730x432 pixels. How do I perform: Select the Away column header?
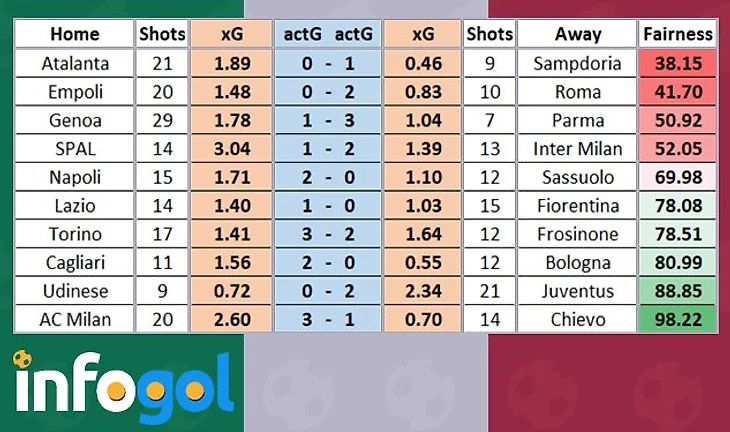click(577, 34)
